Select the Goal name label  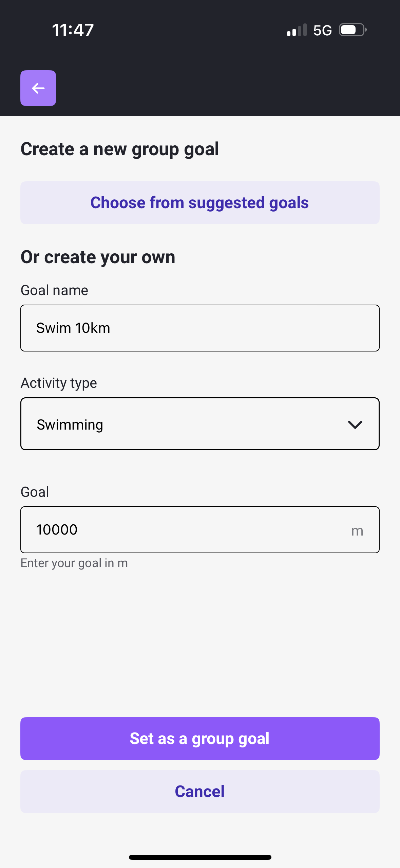click(x=54, y=290)
